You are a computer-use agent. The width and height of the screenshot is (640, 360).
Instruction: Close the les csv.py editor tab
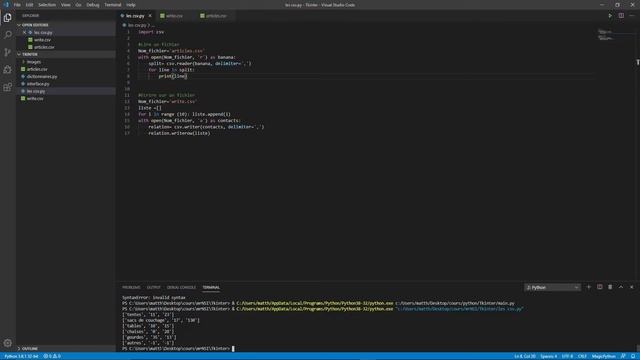click(x=150, y=16)
